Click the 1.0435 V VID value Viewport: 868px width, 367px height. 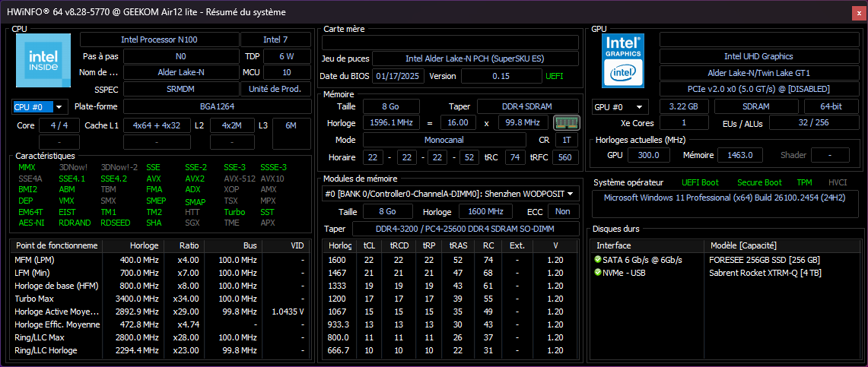point(288,312)
